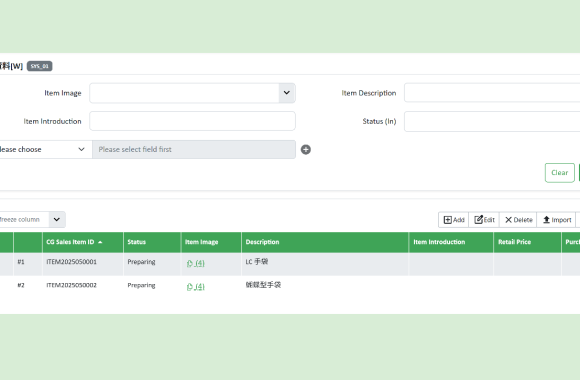
Task: Click the Edit toolbar button
Action: [x=484, y=220]
